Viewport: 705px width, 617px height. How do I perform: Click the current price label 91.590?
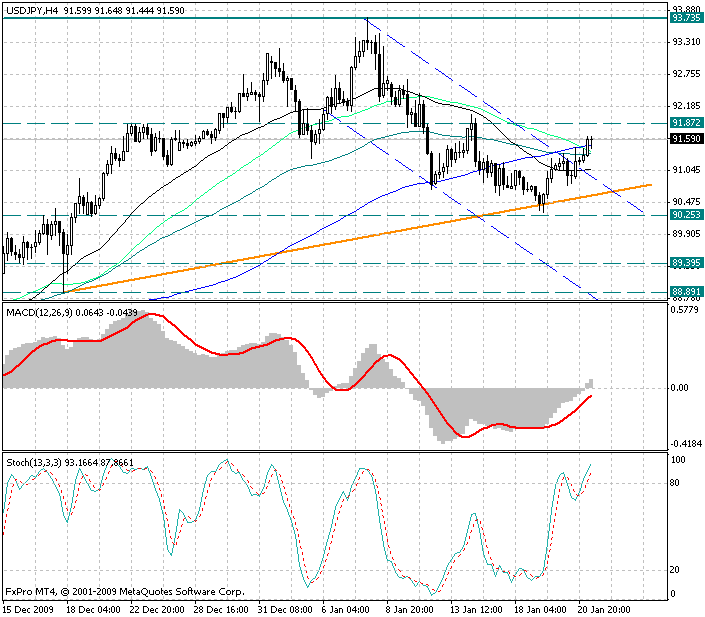686,139
